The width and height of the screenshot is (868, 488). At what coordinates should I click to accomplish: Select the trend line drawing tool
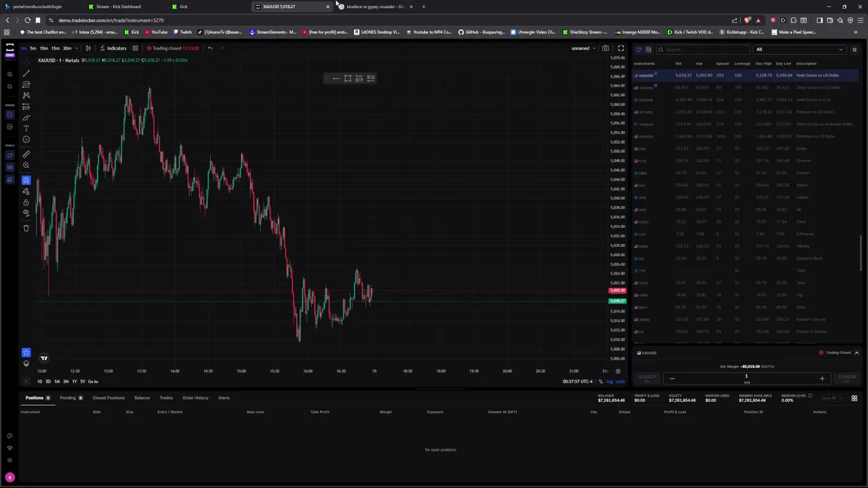click(26, 73)
